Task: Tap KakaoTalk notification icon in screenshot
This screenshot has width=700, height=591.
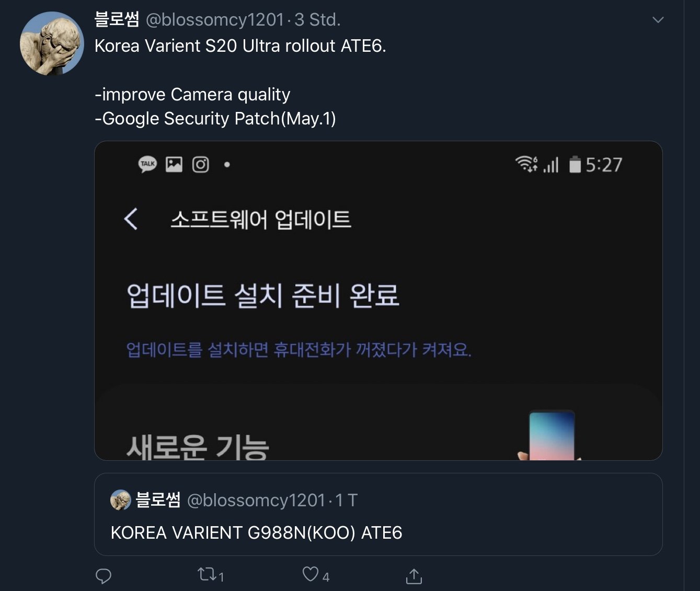Action: [147, 164]
